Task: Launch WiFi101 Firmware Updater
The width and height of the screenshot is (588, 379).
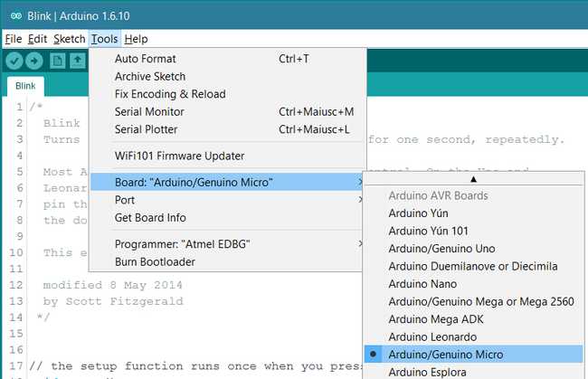Action: tap(179, 156)
